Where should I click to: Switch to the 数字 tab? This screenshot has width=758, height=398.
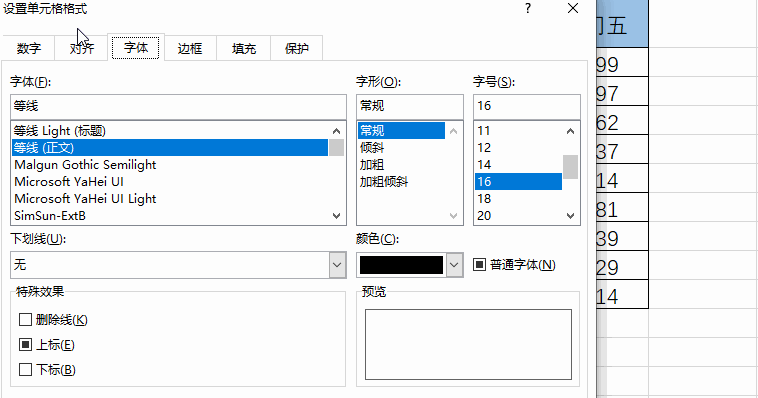[29, 48]
